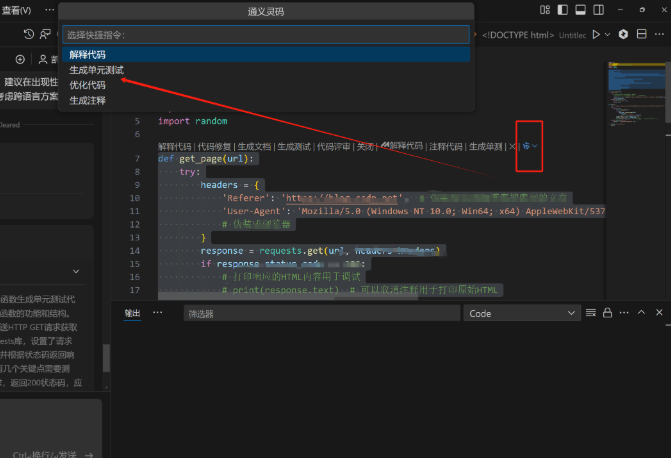
Task: Click the 'User-Agent' string on line 11
Action: 254,211
